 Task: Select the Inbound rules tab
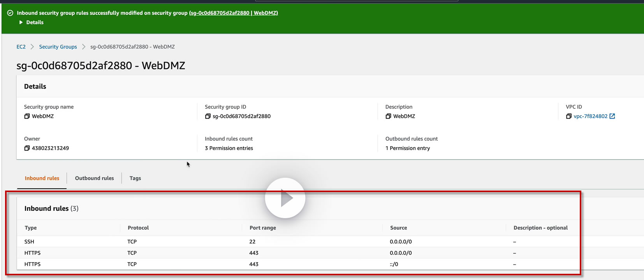pos(42,178)
